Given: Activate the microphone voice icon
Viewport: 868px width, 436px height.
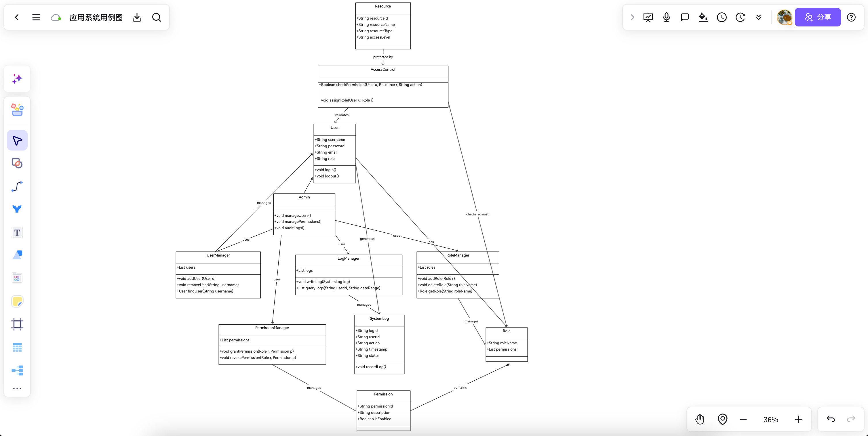Looking at the screenshot, I should tap(666, 17).
